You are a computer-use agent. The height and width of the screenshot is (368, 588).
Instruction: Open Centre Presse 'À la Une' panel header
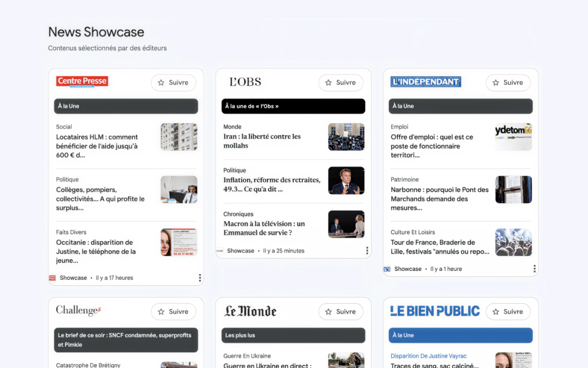tap(126, 106)
